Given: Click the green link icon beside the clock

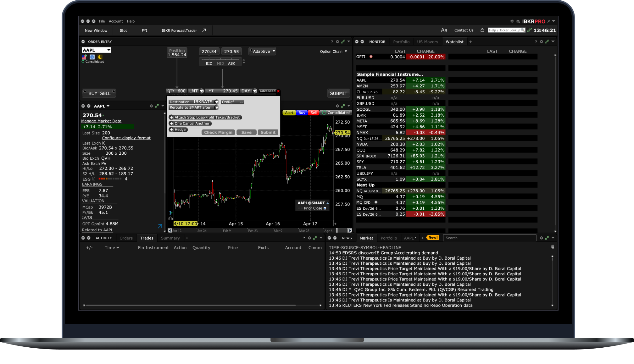Looking at the screenshot, I should (x=530, y=30).
